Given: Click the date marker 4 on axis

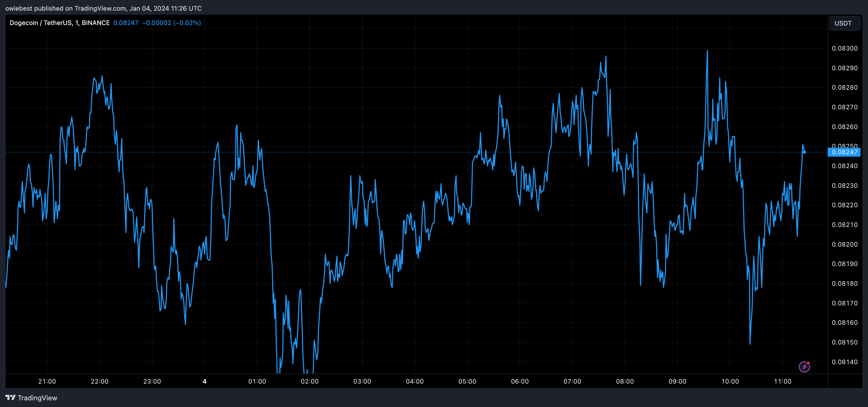Looking at the screenshot, I should (205, 381).
